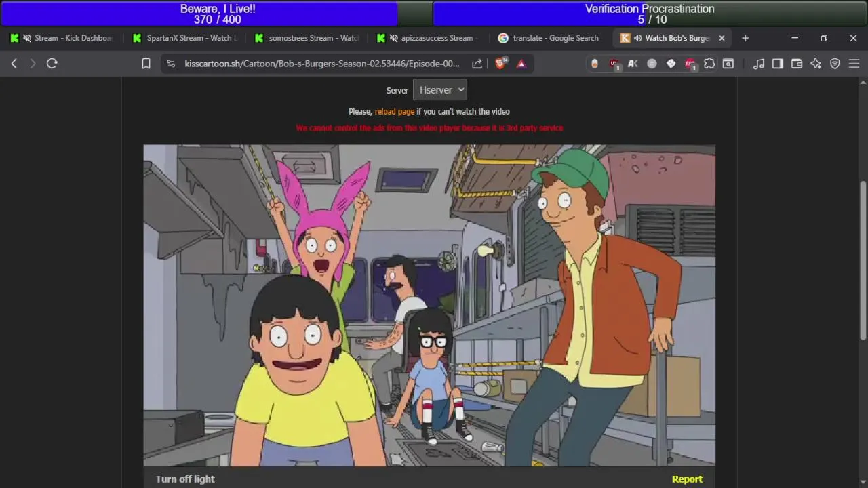This screenshot has height=488, width=868.
Task: Click the Verification Procrastination progress bar
Action: 650,14
